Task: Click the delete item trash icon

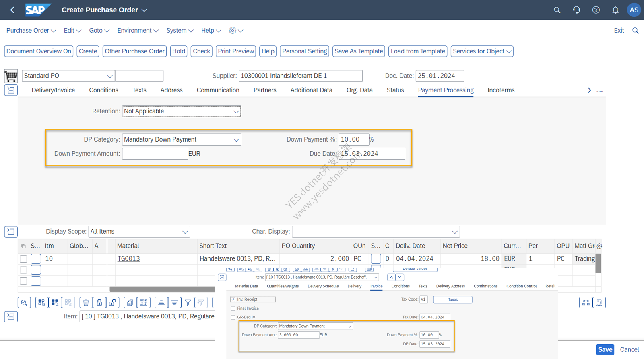Action: coord(86,302)
